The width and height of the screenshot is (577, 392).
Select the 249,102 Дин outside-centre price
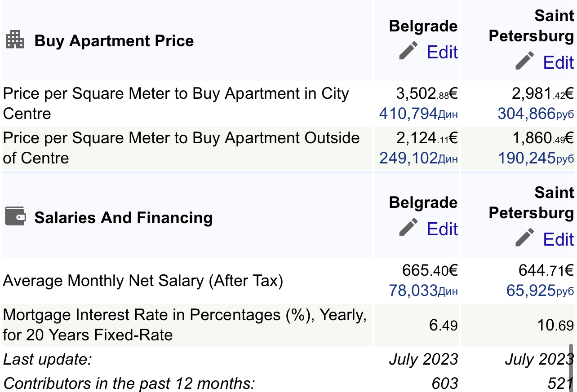pyautogui.click(x=418, y=158)
